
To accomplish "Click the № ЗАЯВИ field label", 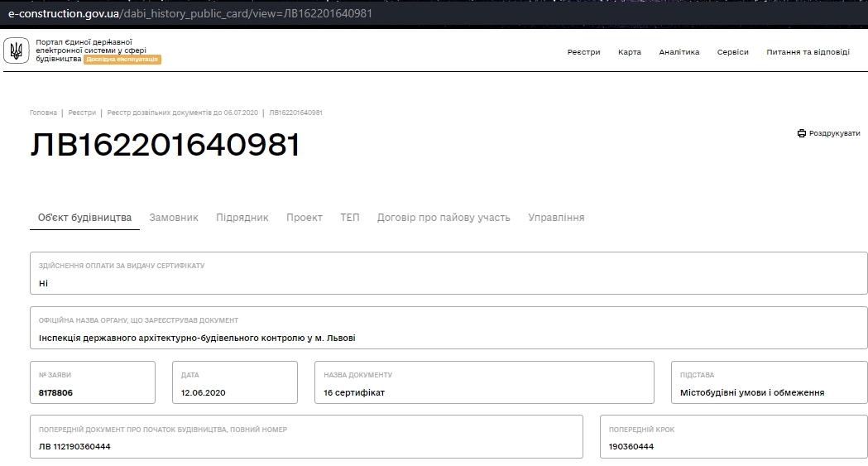I will click(x=55, y=375).
